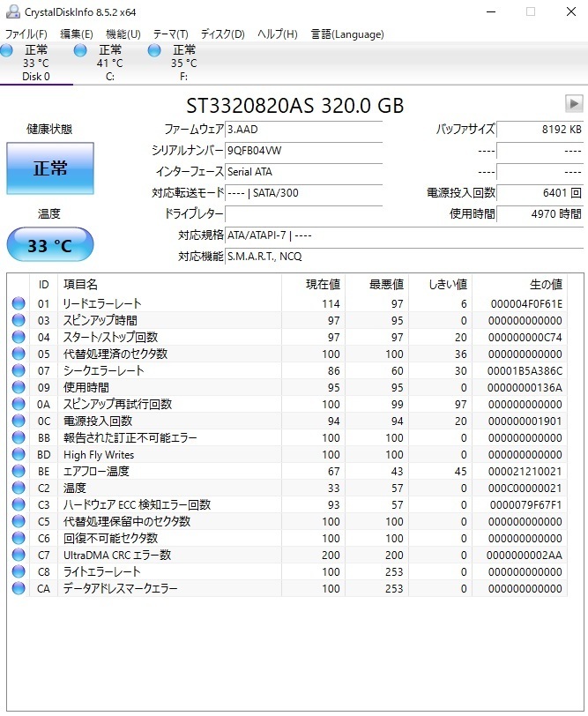This screenshot has width=588, height=716.
Task: Click status icon of High Fly Writes row
Action: (19, 454)
